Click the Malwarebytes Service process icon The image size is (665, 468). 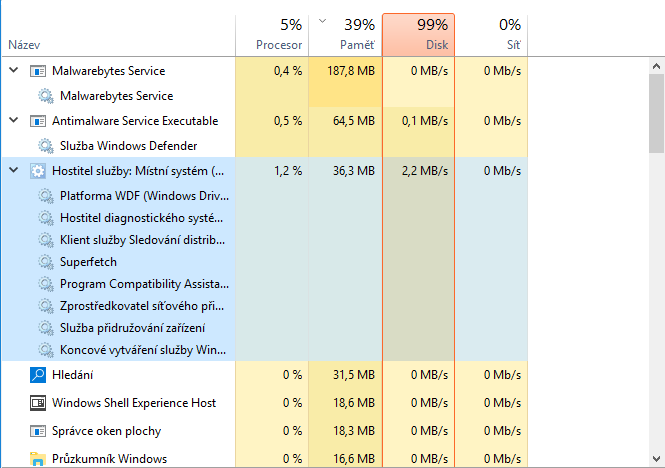38,71
